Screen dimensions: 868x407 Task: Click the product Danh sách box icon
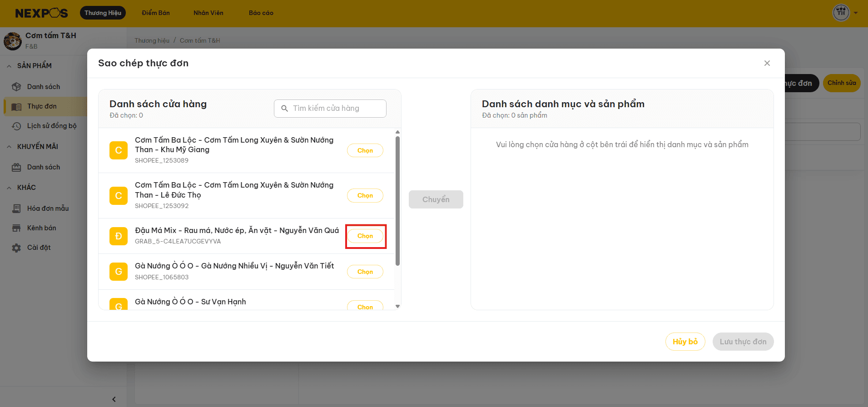pos(16,87)
